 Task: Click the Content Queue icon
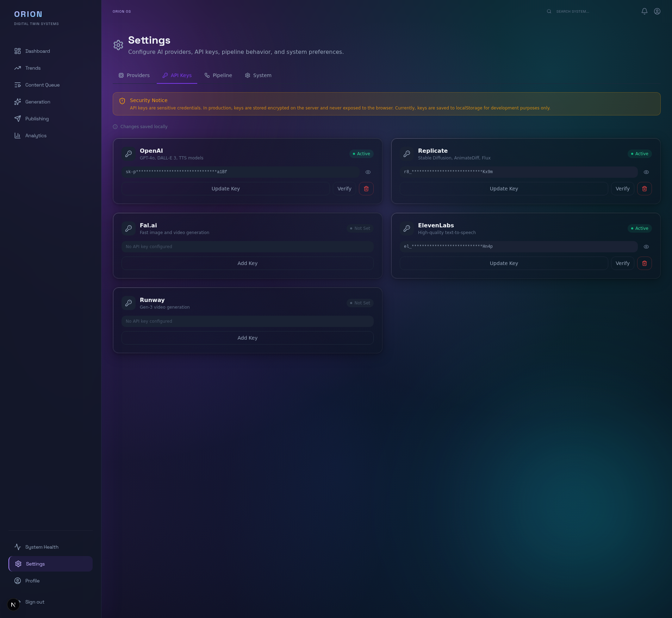pyautogui.click(x=18, y=85)
